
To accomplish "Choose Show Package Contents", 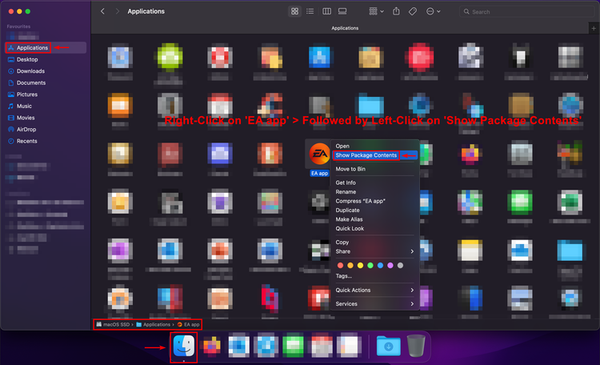I will (x=375, y=155).
